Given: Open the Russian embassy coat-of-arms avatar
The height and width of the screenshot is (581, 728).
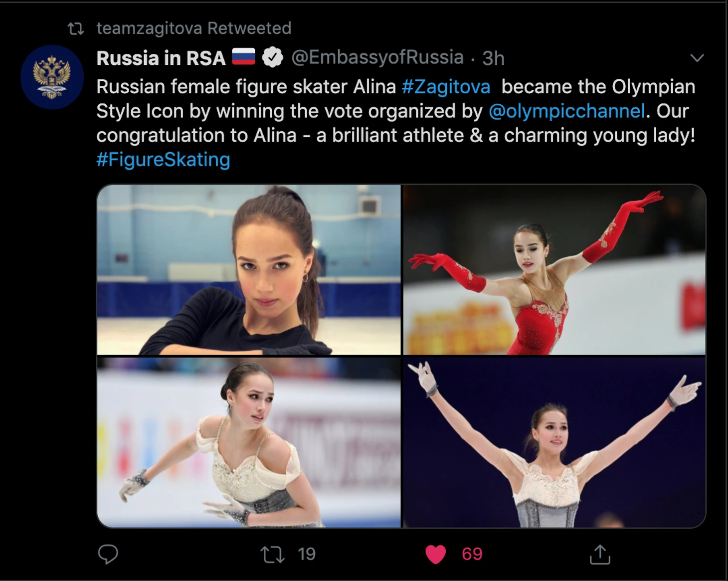Looking at the screenshot, I should (x=52, y=77).
